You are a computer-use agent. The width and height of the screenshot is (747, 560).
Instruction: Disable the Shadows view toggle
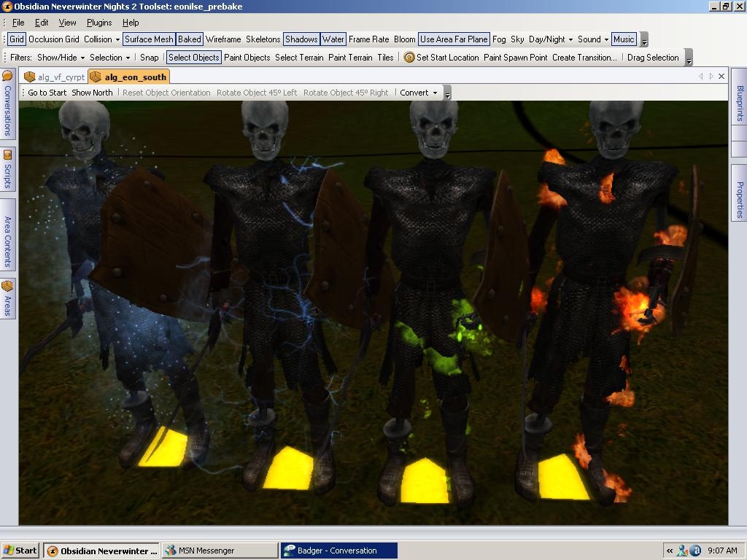tap(301, 39)
